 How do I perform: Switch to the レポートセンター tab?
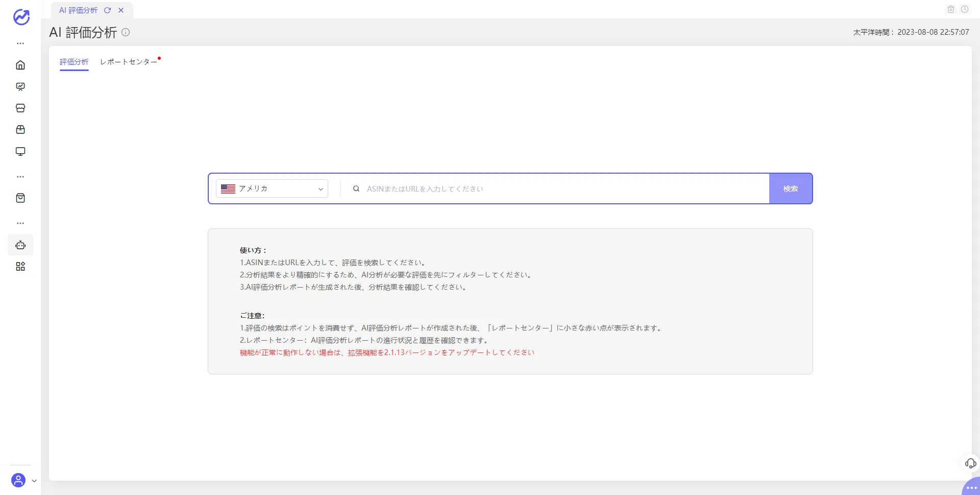point(129,62)
